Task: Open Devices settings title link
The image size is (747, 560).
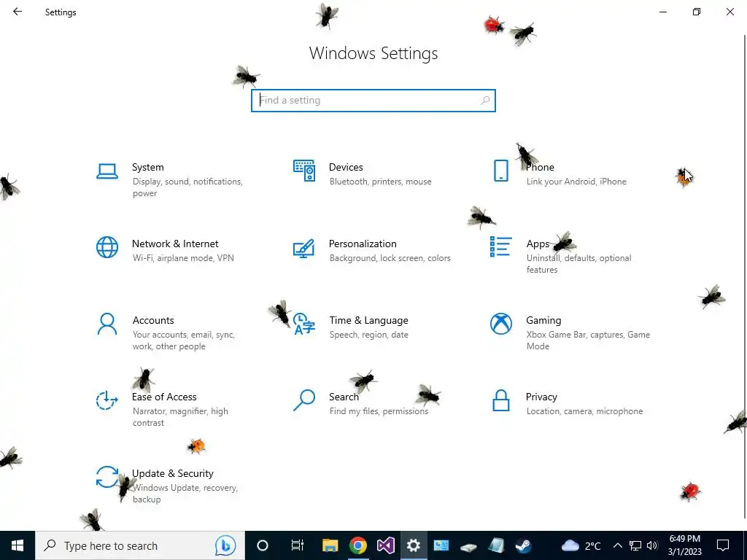Action: [x=346, y=167]
